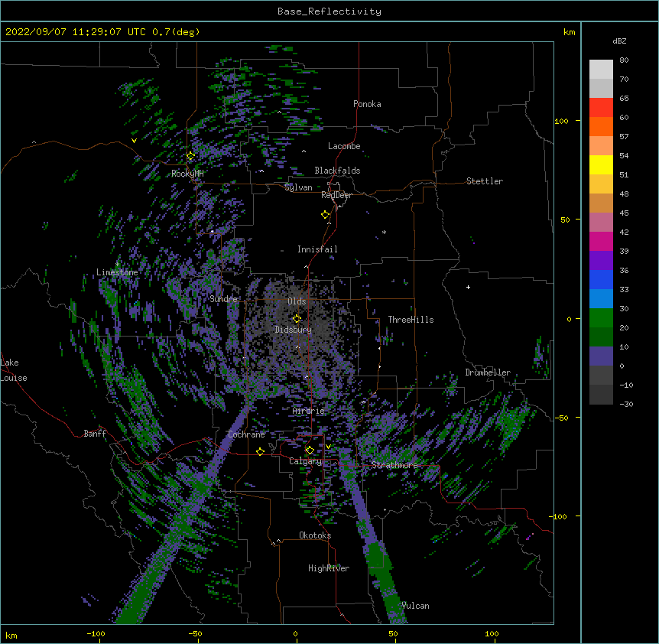Click the yellow 54 dBZ legend swatch
Viewport: 659px width, 644px height.
coord(601,164)
